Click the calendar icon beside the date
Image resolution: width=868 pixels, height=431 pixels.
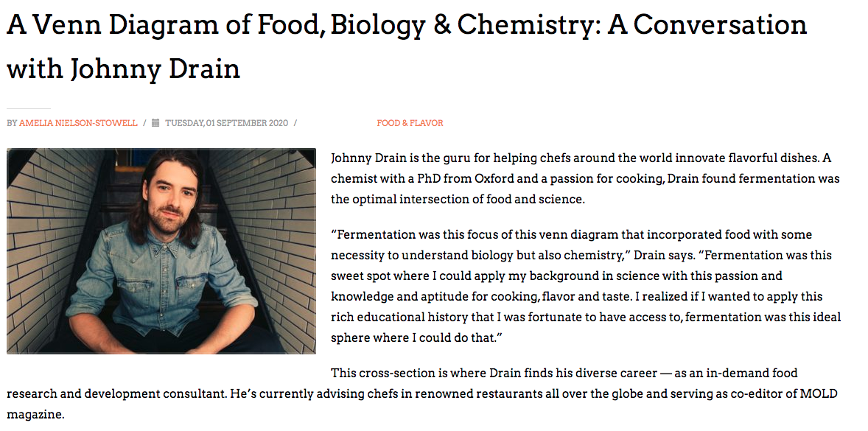coord(155,123)
